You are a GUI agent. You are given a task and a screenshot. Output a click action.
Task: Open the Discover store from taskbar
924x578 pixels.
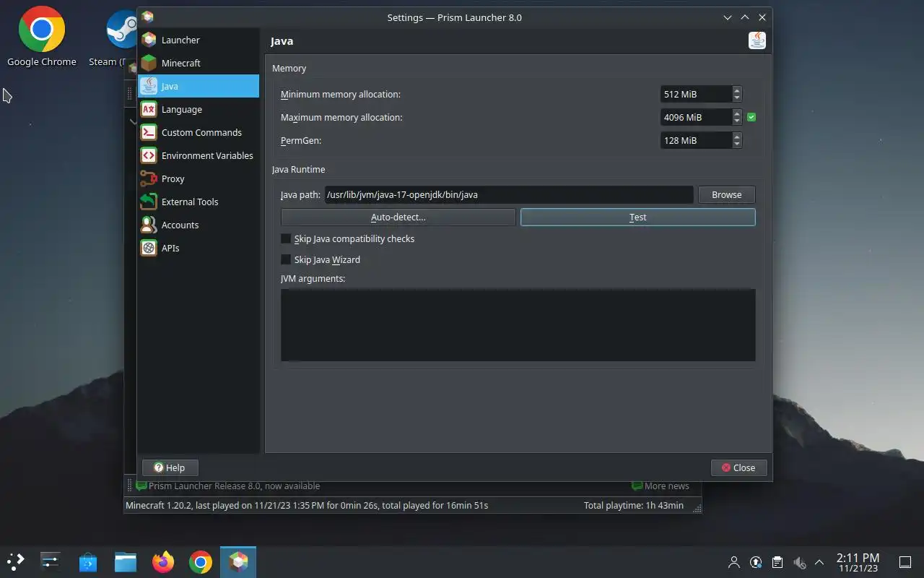[88, 561]
